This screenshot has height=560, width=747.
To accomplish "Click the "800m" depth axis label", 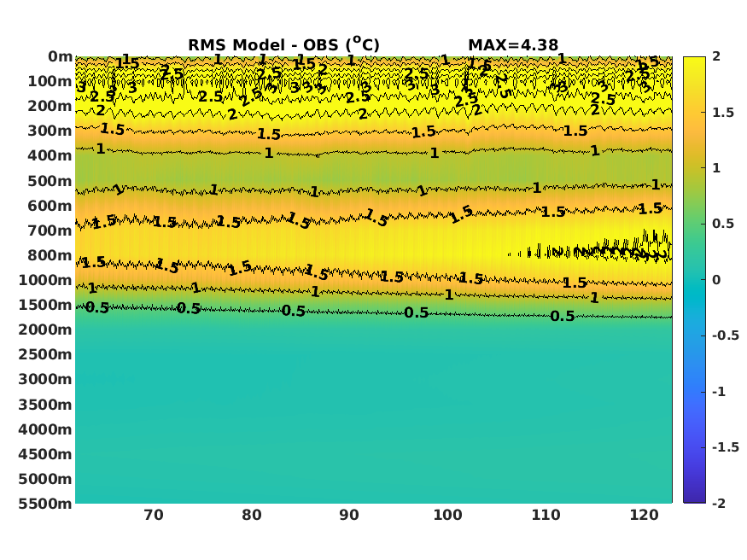I will [50, 256].
